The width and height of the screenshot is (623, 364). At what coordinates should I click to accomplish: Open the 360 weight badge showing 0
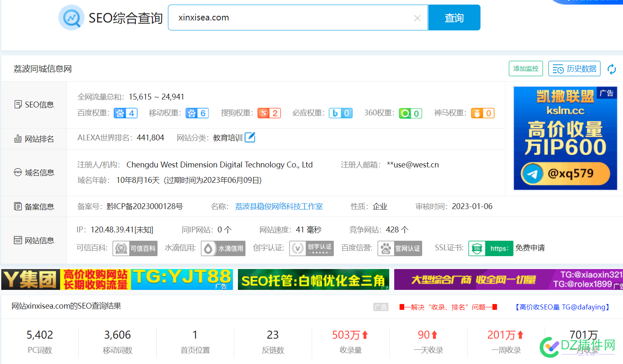tap(410, 113)
